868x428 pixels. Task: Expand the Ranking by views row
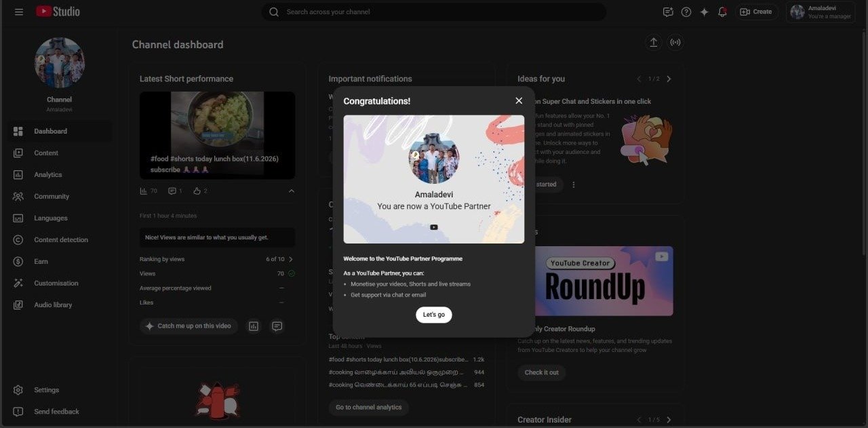[x=217, y=259]
